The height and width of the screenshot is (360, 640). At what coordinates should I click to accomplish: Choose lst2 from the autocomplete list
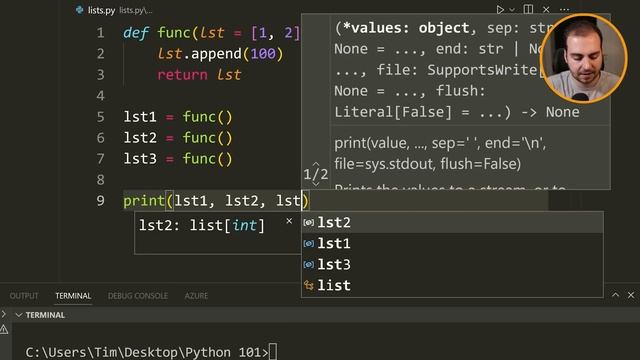(x=452, y=222)
